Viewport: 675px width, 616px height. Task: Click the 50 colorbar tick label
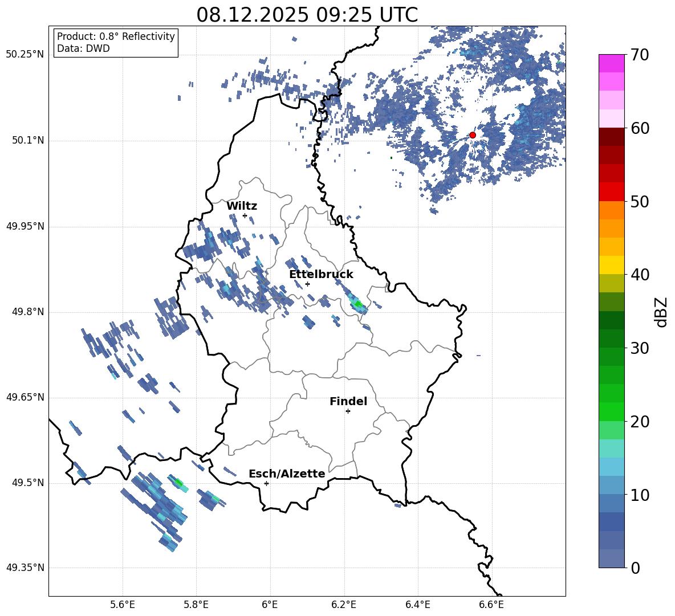(x=640, y=202)
